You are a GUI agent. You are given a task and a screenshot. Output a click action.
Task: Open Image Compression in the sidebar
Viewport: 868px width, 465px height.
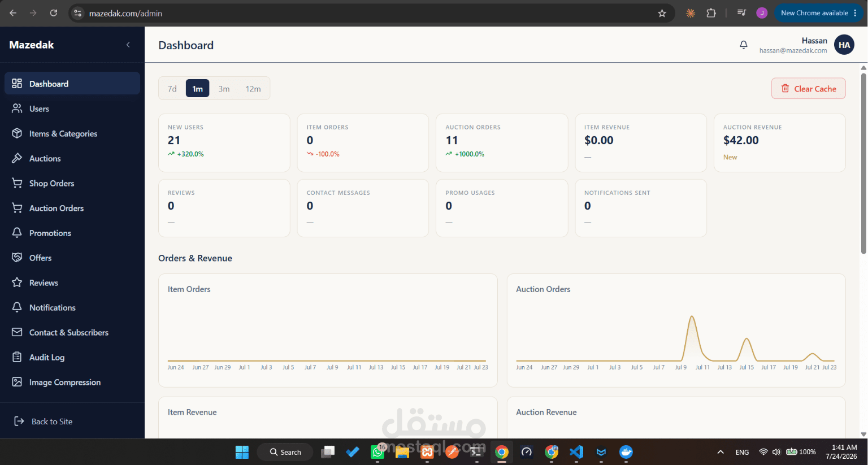(x=72, y=382)
